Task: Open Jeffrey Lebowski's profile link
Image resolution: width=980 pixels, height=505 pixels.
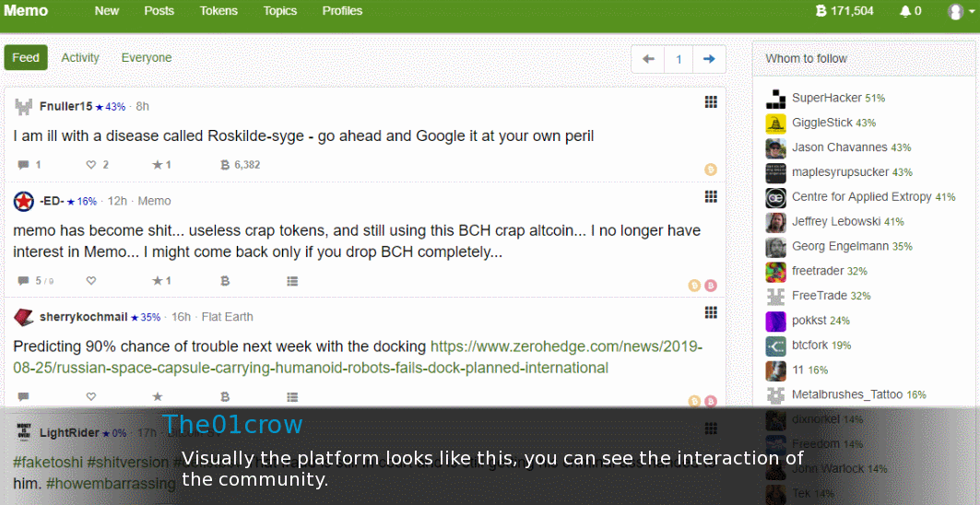Action: point(836,221)
